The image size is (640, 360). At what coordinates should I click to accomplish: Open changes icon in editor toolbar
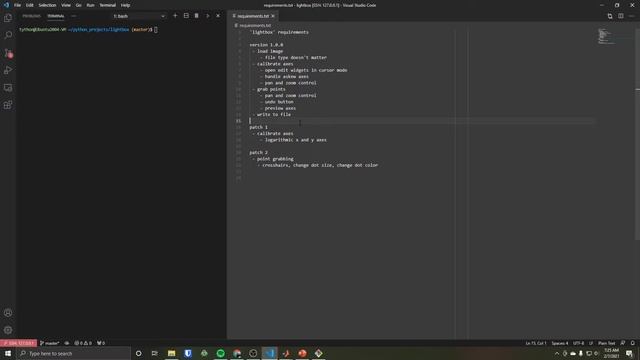pos(610,16)
